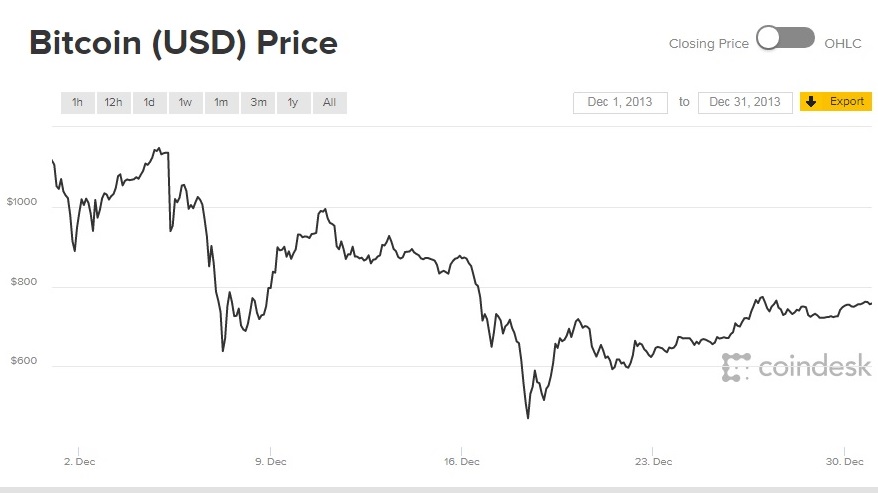
Task: Choose the 1w time range
Action: 185,102
